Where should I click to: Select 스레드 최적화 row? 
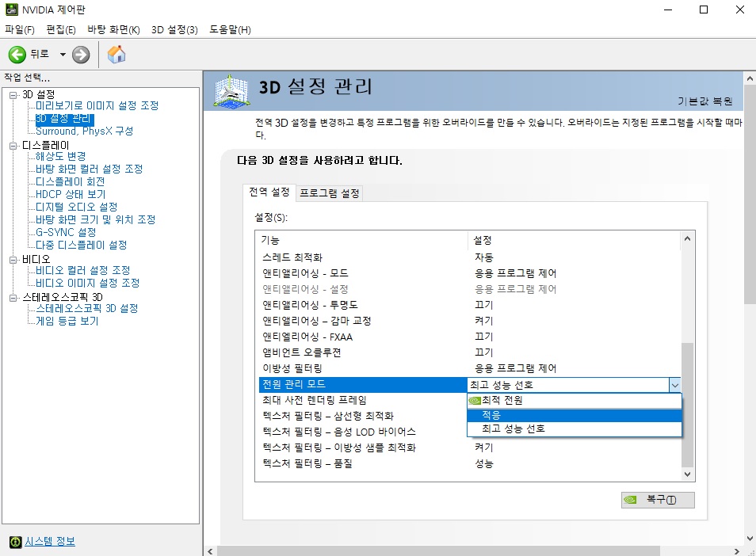470,257
